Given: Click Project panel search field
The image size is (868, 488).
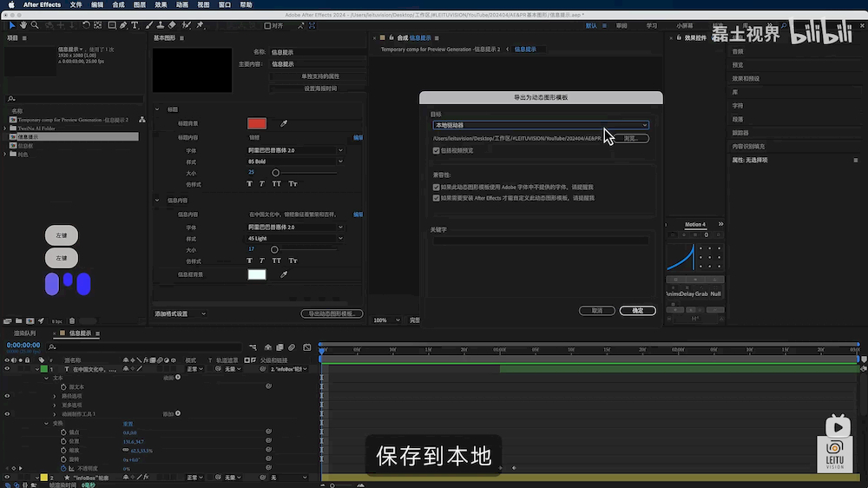Looking at the screenshot, I should (x=73, y=99).
